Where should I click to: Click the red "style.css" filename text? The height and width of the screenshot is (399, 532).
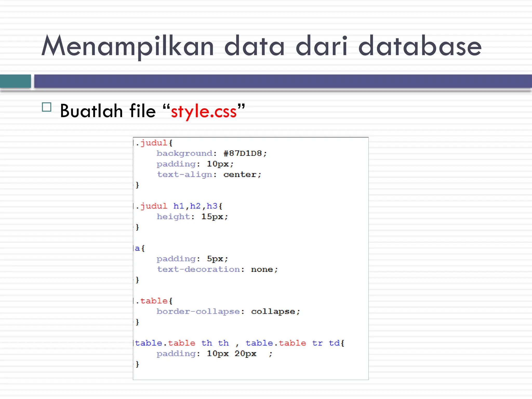point(204,112)
